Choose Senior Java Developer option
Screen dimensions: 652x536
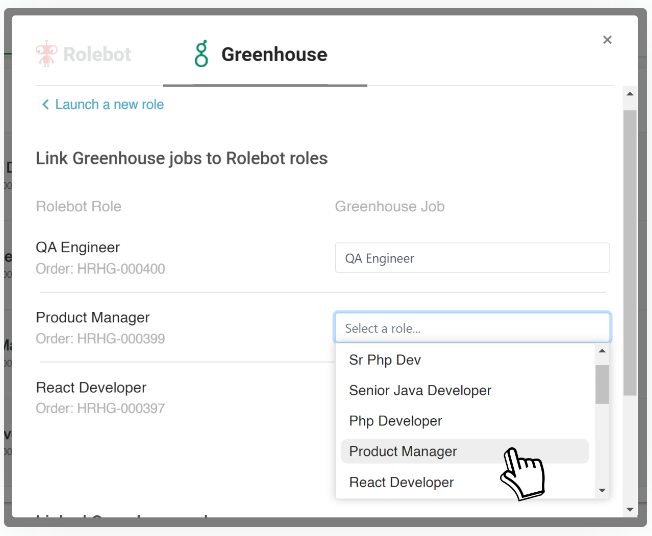pyautogui.click(x=420, y=390)
